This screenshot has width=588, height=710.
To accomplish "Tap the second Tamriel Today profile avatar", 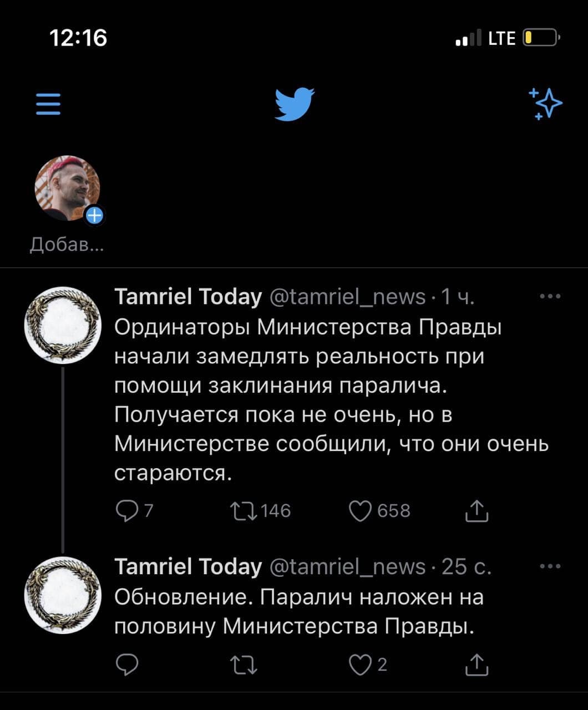I will pyautogui.click(x=63, y=595).
